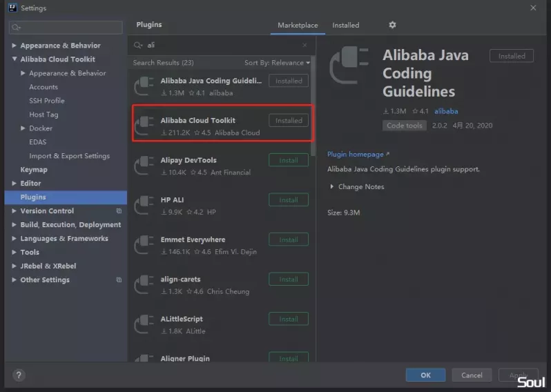Viewport: 551px width, 392px height.
Task: Click the Version Control project-level icon
Action: coord(119,210)
